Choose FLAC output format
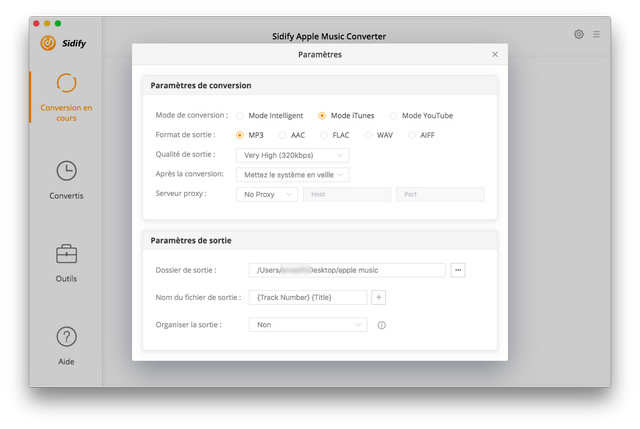 point(324,135)
